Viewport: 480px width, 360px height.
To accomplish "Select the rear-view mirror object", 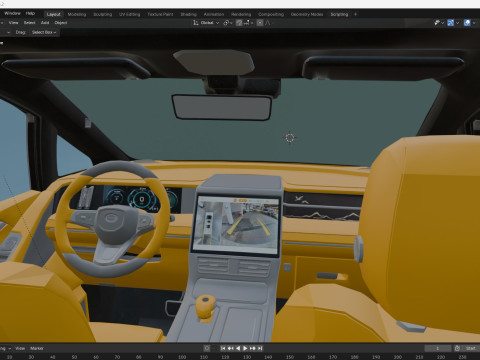I will (222, 107).
